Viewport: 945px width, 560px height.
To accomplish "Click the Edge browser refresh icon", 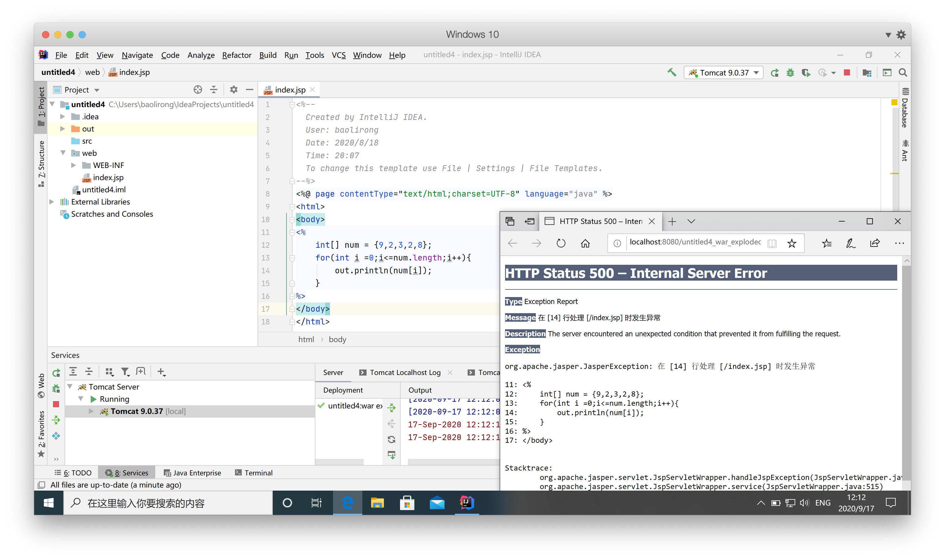I will (561, 243).
